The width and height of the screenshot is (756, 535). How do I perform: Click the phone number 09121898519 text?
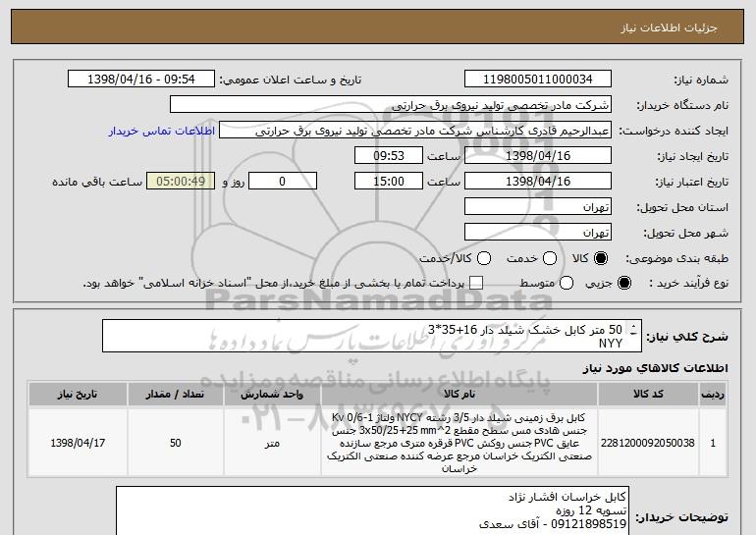(588, 524)
